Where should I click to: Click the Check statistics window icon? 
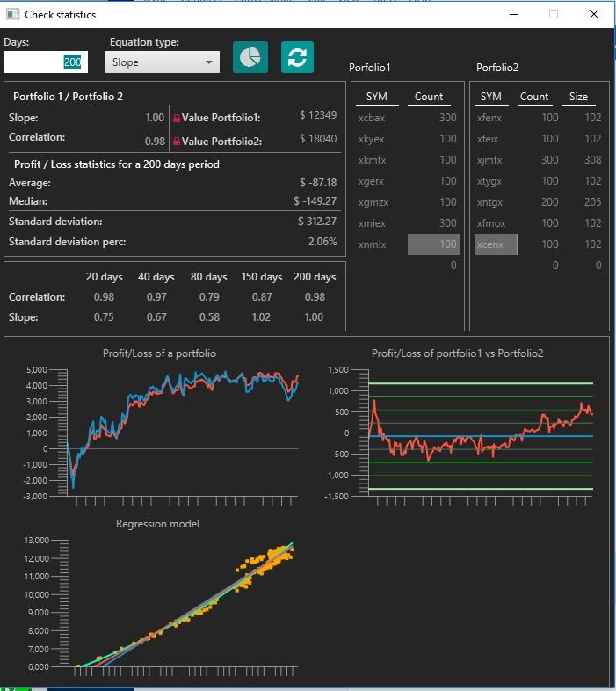click(x=12, y=14)
